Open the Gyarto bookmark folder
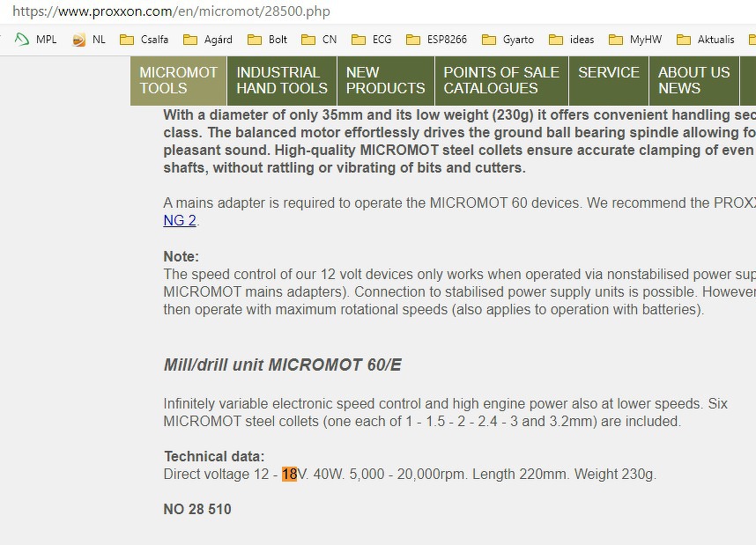This screenshot has width=756, height=545. (508, 40)
